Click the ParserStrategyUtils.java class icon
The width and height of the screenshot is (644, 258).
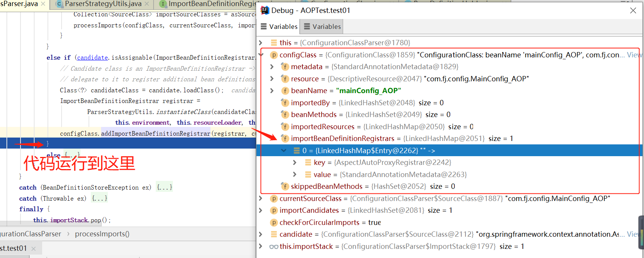pyautogui.click(x=59, y=4)
